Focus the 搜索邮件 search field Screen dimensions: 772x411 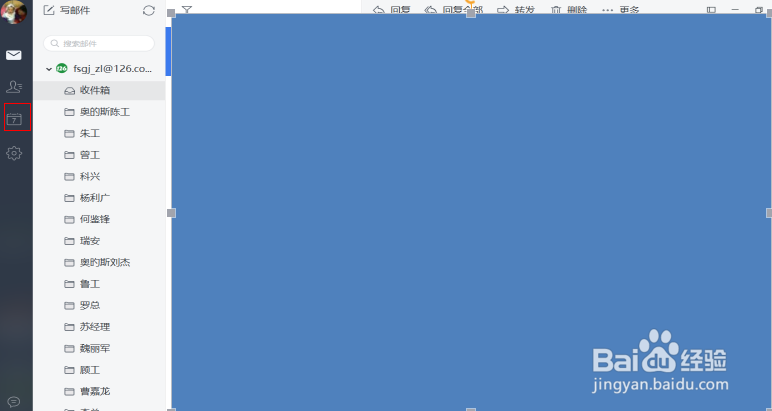(x=99, y=43)
